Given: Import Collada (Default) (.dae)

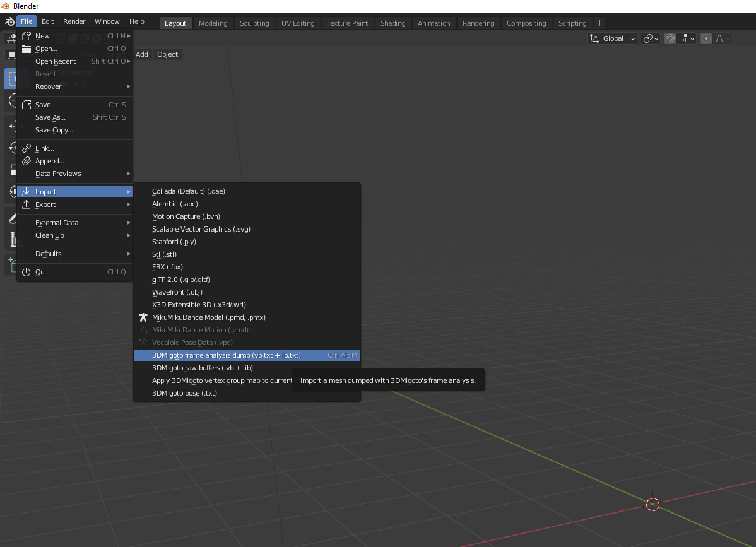Looking at the screenshot, I should coord(247,191).
